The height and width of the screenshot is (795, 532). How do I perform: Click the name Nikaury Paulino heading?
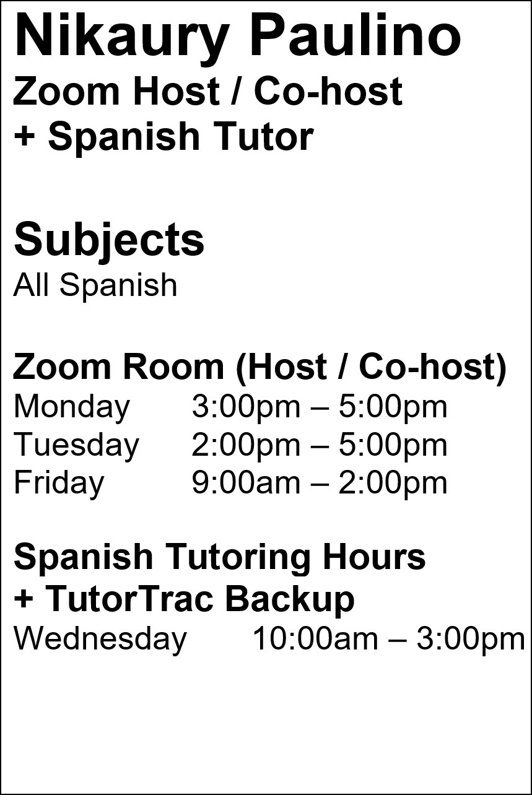coord(237,38)
